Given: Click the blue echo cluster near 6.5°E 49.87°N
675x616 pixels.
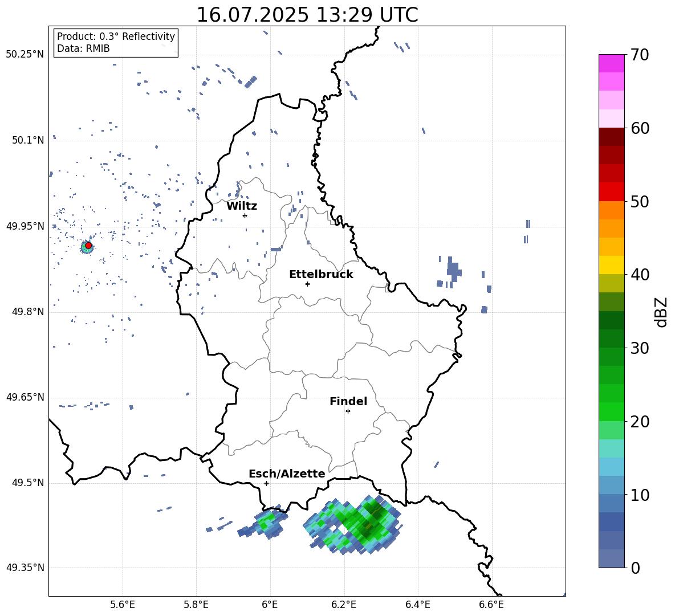Looking at the screenshot, I should tap(453, 270).
